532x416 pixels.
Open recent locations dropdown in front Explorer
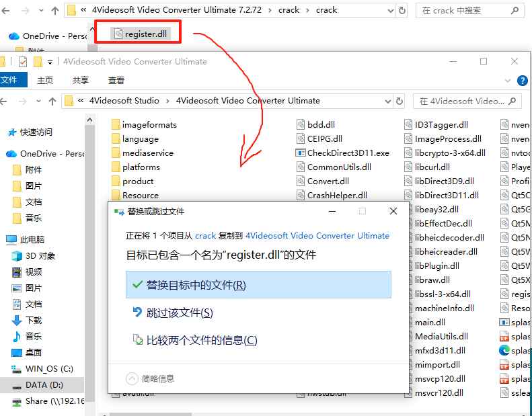[38, 101]
